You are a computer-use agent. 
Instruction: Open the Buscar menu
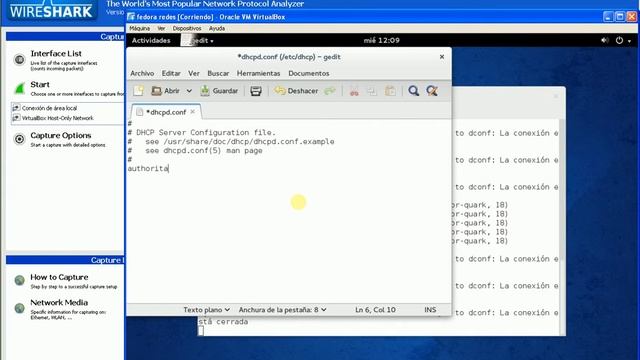(218, 73)
